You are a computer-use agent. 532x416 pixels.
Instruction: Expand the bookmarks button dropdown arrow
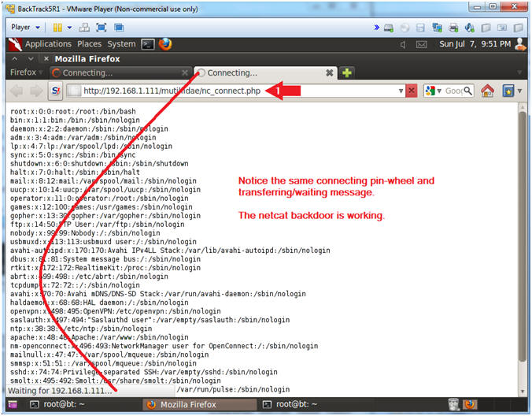point(519,91)
